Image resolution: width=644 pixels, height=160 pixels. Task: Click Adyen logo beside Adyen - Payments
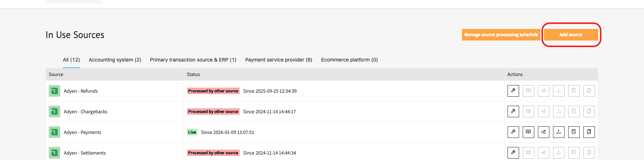point(55,132)
